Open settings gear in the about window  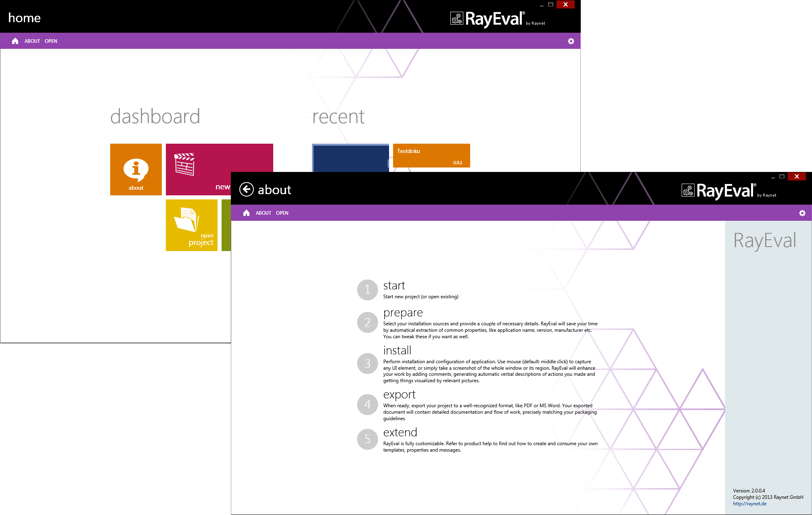pos(802,213)
